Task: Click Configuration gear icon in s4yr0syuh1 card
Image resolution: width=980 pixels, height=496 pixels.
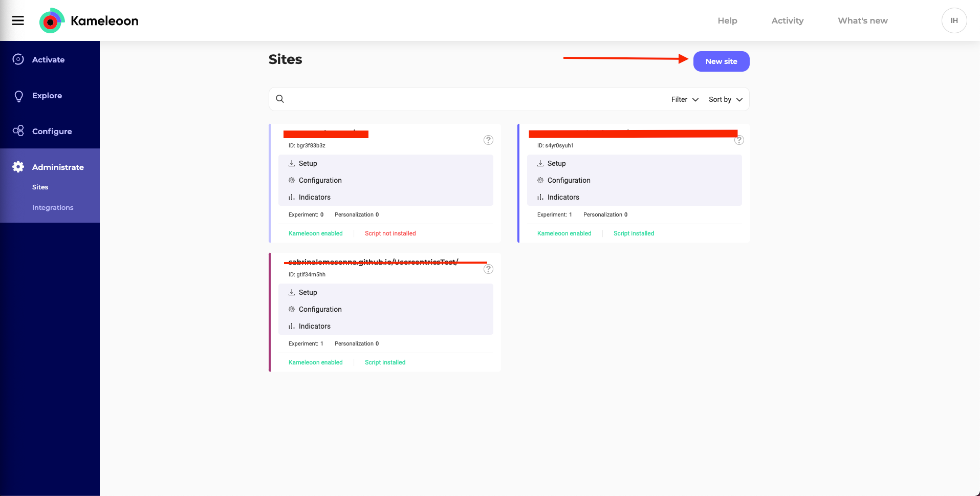Action: pyautogui.click(x=540, y=180)
